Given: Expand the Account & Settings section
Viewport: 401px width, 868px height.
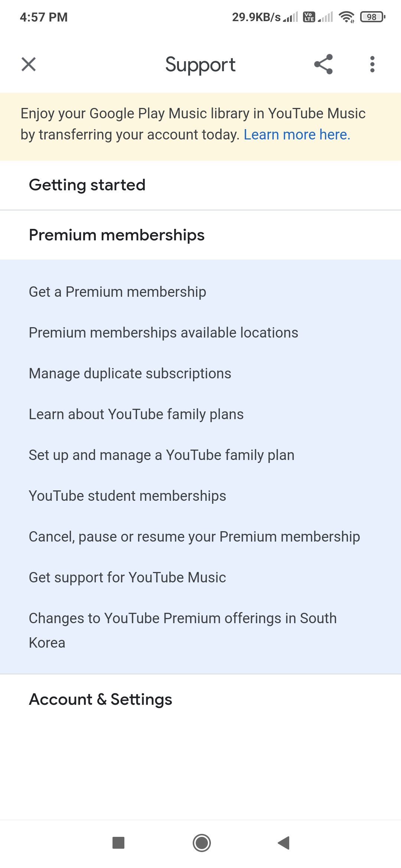Looking at the screenshot, I should 200,699.
